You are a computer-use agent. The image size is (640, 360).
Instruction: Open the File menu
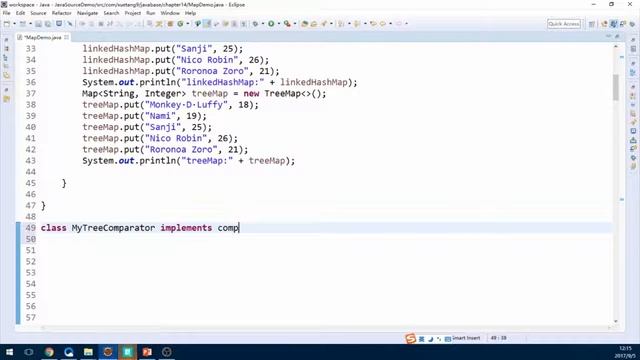click(7, 13)
